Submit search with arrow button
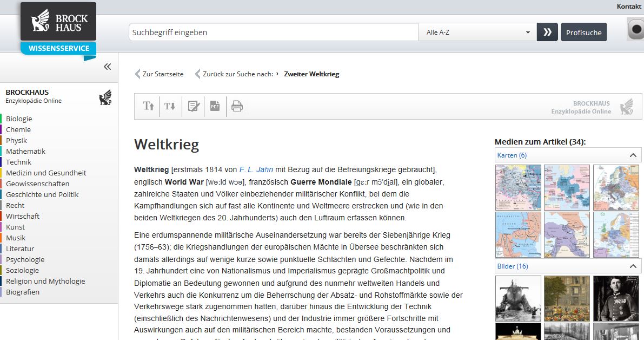 point(547,32)
